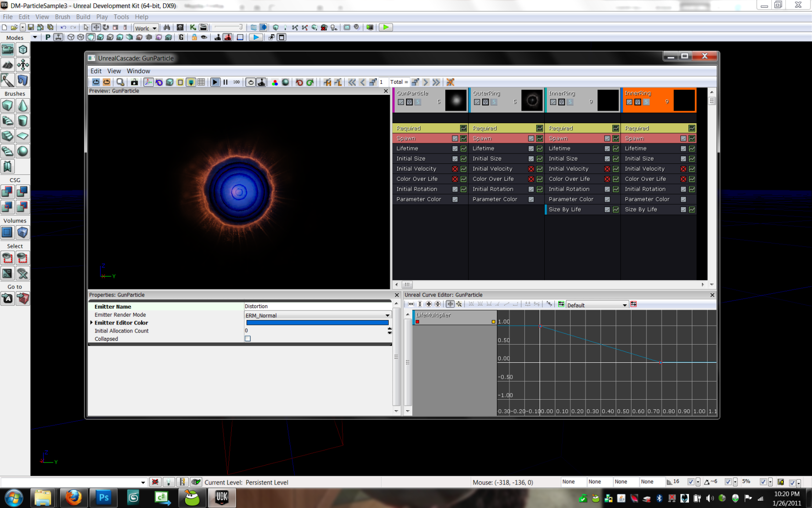812x508 pixels.
Task: Expand the Emitter Editor Color property
Action: (91, 323)
